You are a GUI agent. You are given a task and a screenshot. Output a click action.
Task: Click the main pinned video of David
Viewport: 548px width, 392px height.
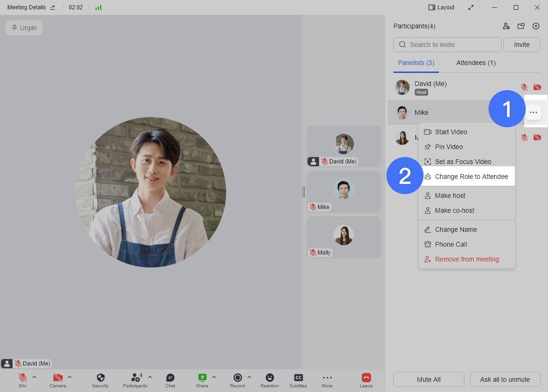[x=151, y=192]
